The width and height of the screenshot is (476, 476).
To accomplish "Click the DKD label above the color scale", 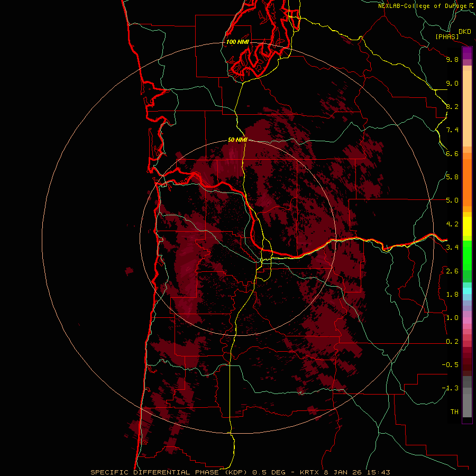I will [x=465, y=32].
